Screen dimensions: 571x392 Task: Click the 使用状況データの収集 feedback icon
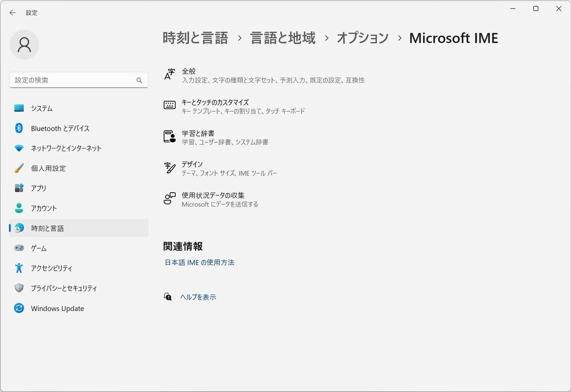click(x=169, y=199)
